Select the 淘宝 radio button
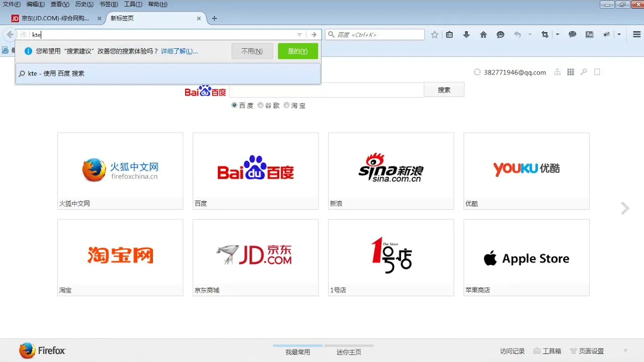 (287, 106)
